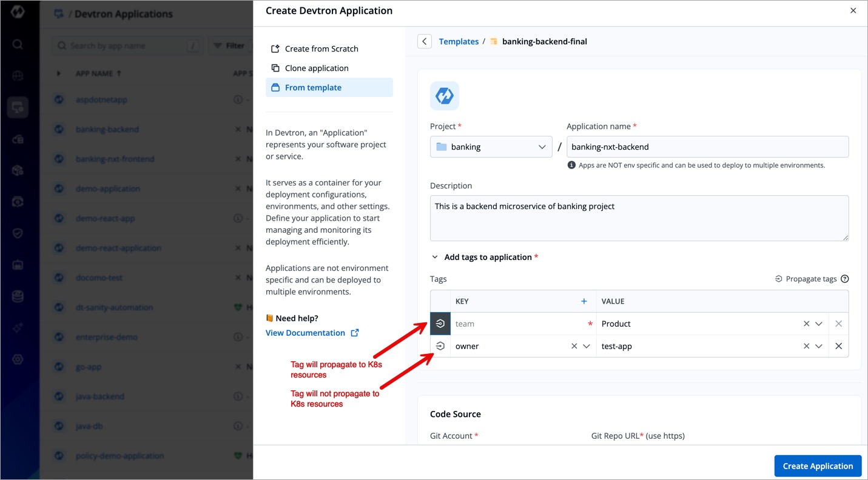Viewport: 868px width, 480px height.
Task: Select Create from Scratch option
Action: pyautogui.click(x=321, y=48)
